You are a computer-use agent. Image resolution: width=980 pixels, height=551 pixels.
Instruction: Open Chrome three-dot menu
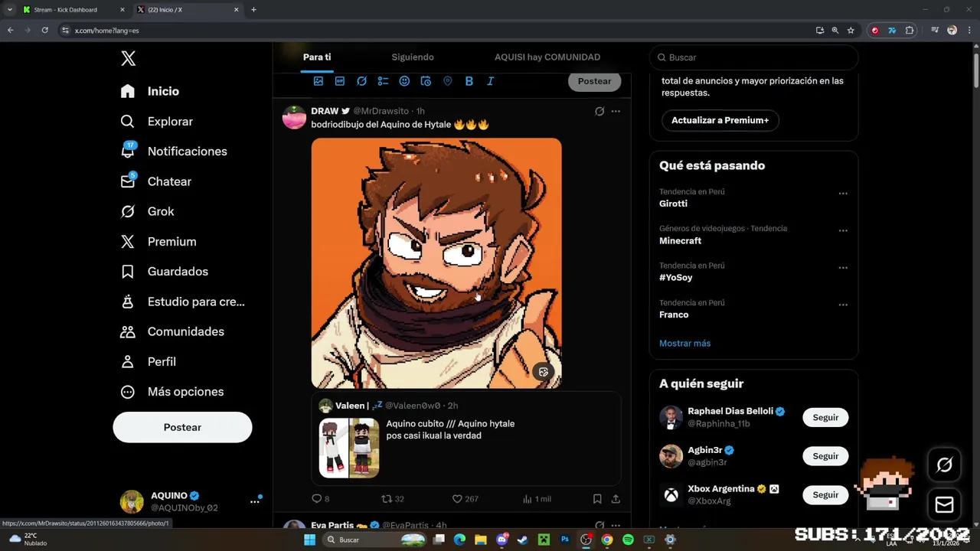(x=969, y=31)
